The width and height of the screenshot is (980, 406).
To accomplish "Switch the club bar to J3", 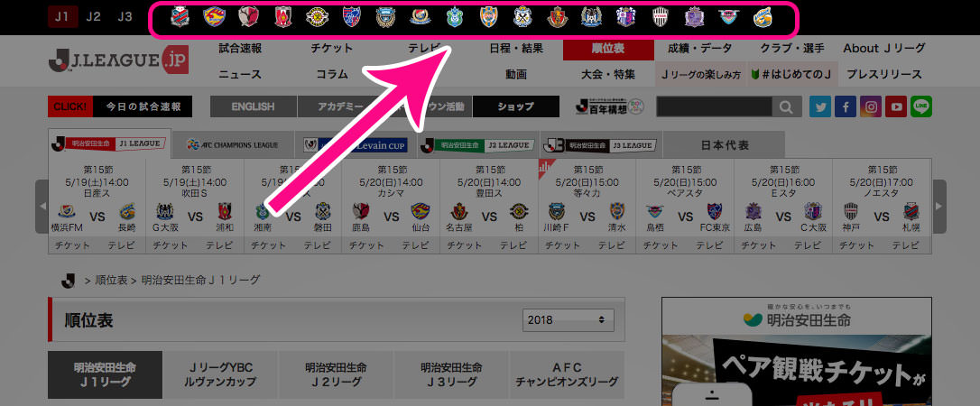I will coord(125,17).
